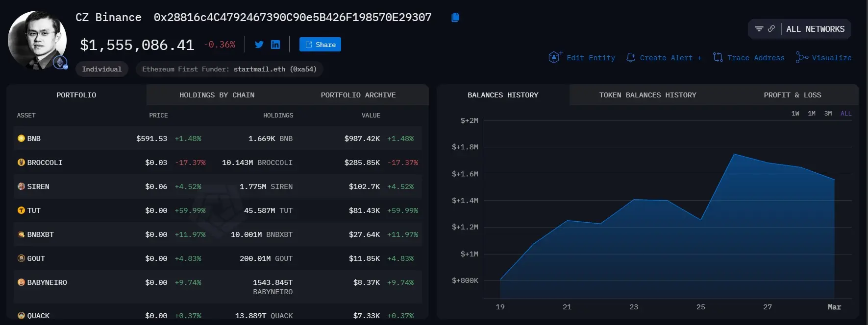Click the 0x28816c4C... wallet address text

tap(293, 18)
